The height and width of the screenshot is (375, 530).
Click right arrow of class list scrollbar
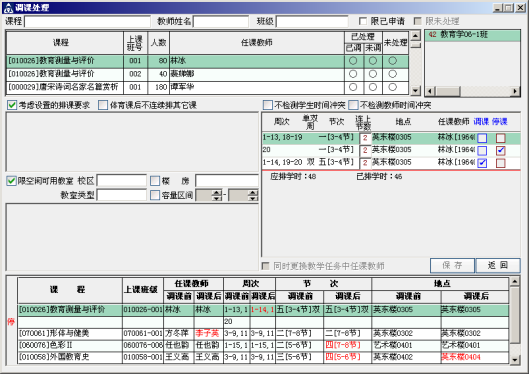[x=515, y=91]
